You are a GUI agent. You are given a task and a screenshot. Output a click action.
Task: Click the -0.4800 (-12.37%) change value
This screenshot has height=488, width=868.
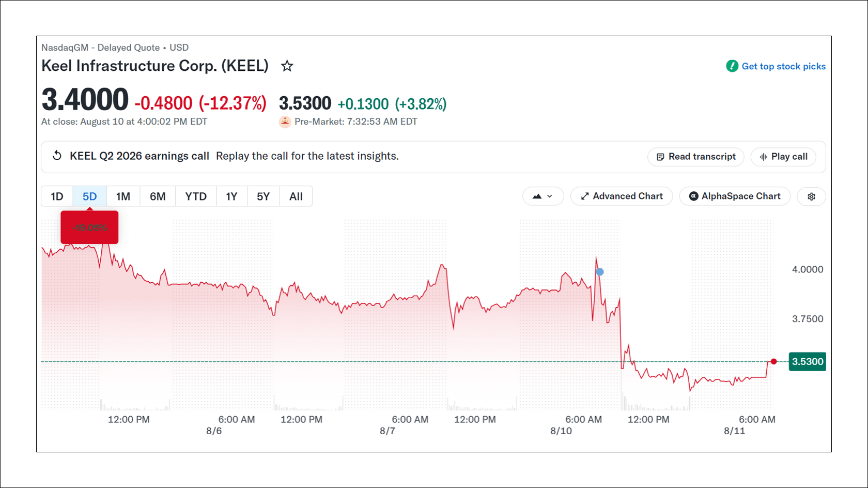(200, 103)
